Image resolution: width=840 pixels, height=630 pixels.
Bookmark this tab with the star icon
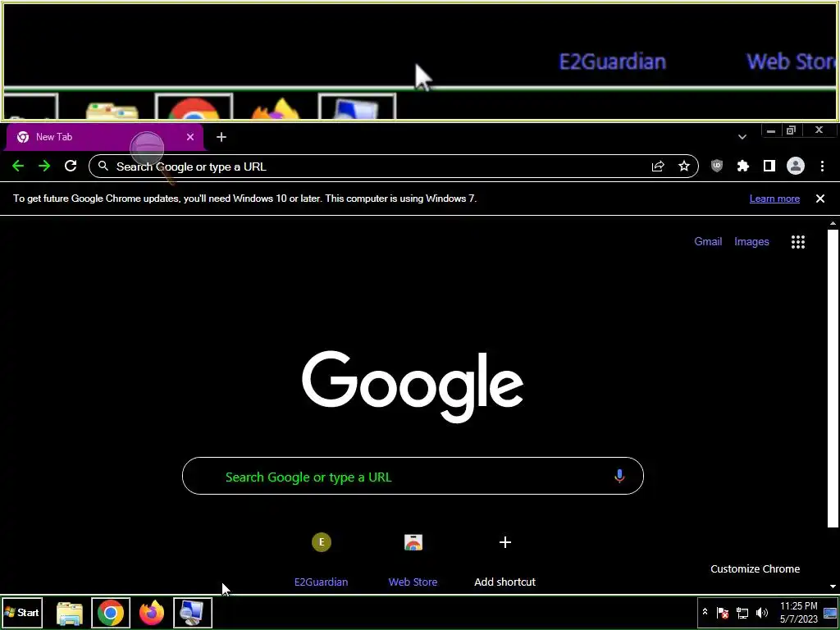click(x=684, y=166)
